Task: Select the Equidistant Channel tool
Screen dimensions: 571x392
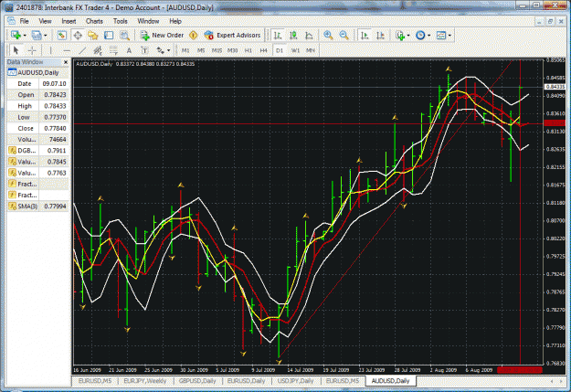Action: 98,50
